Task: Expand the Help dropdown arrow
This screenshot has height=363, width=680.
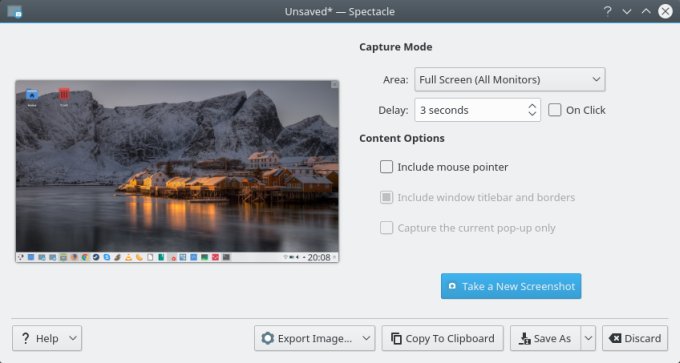Action: (73, 338)
